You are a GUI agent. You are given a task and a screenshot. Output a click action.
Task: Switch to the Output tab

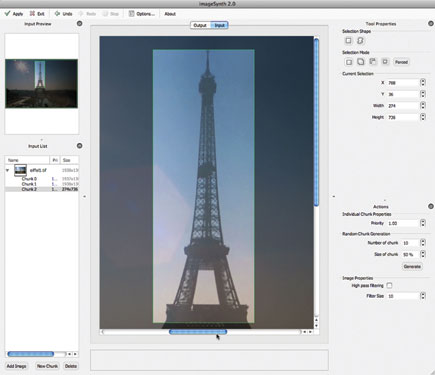(x=200, y=25)
